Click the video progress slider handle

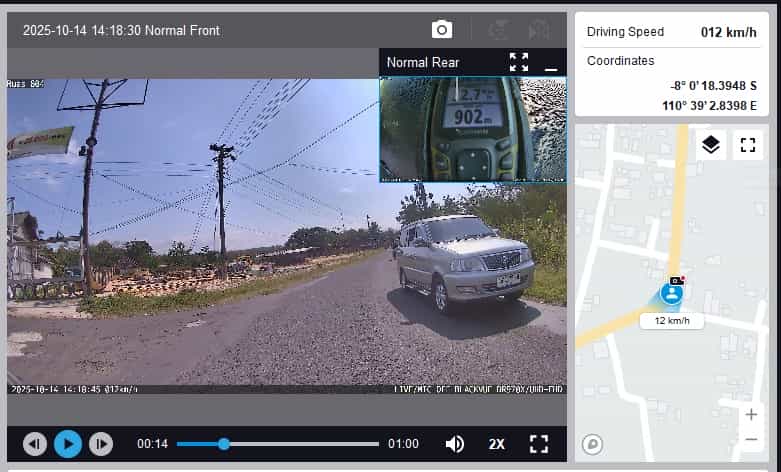pyautogui.click(x=223, y=444)
